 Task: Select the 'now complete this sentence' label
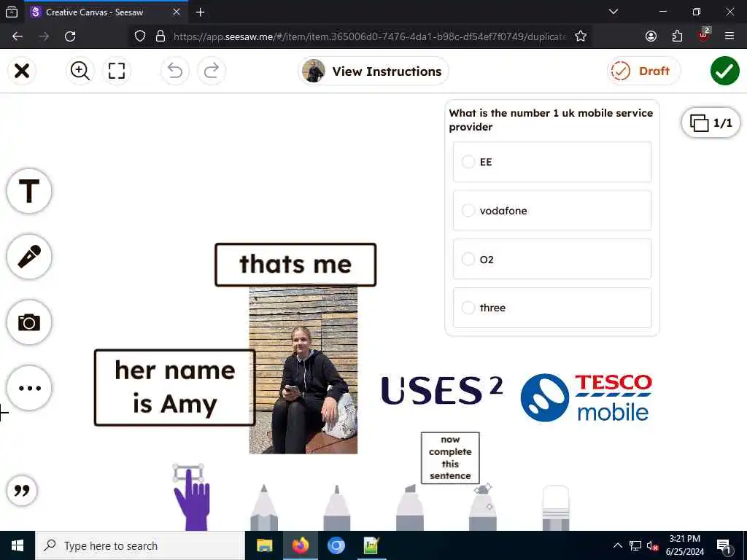pyautogui.click(x=450, y=458)
